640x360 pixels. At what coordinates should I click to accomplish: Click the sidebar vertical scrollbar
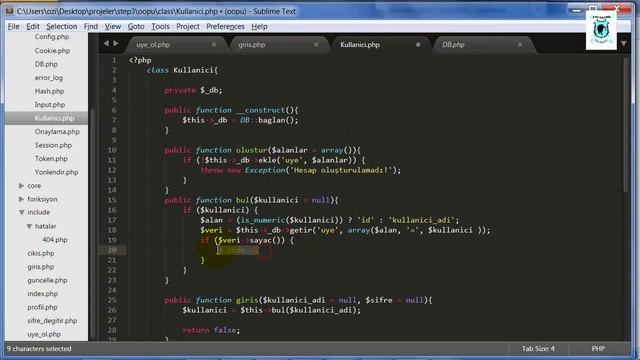92,222
